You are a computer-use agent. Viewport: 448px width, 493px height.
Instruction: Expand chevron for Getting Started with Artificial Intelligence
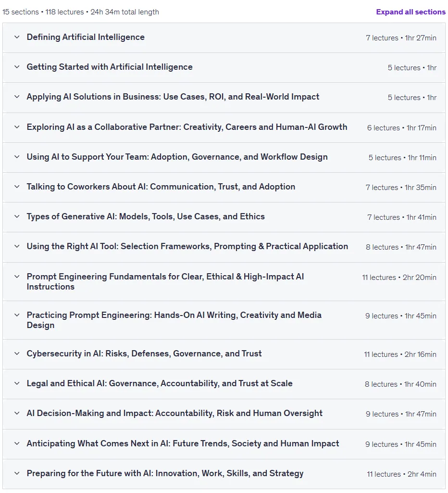click(17, 67)
